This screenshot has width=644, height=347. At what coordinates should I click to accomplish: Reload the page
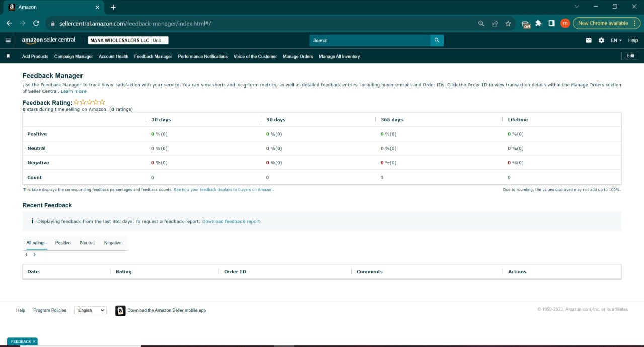pyautogui.click(x=36, y=23)
